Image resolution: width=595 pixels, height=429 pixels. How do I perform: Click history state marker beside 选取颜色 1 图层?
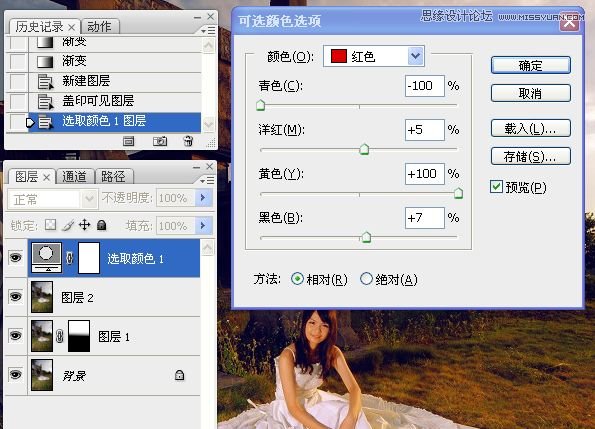pyautogui.click(x=30, y=123)
